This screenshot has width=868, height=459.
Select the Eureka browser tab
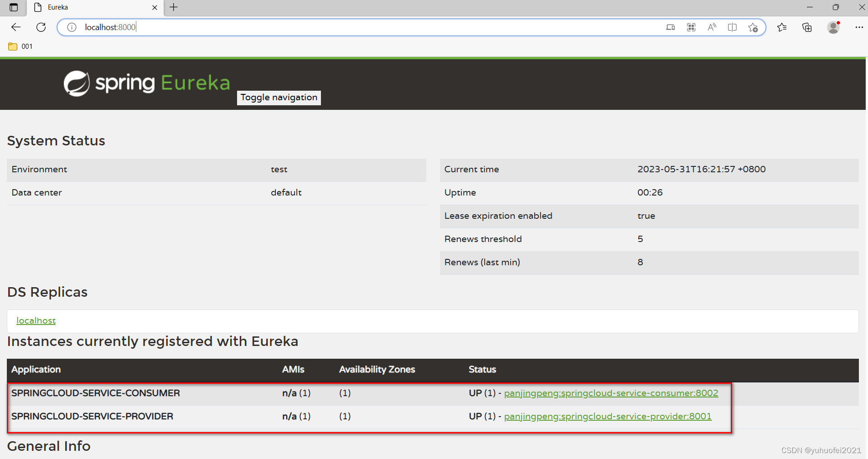[x=95, y=7]
